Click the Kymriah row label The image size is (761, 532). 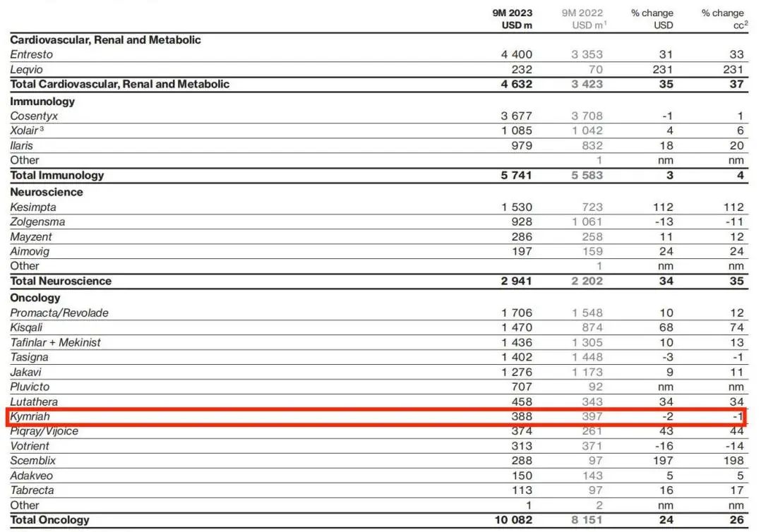click(30, 416)
